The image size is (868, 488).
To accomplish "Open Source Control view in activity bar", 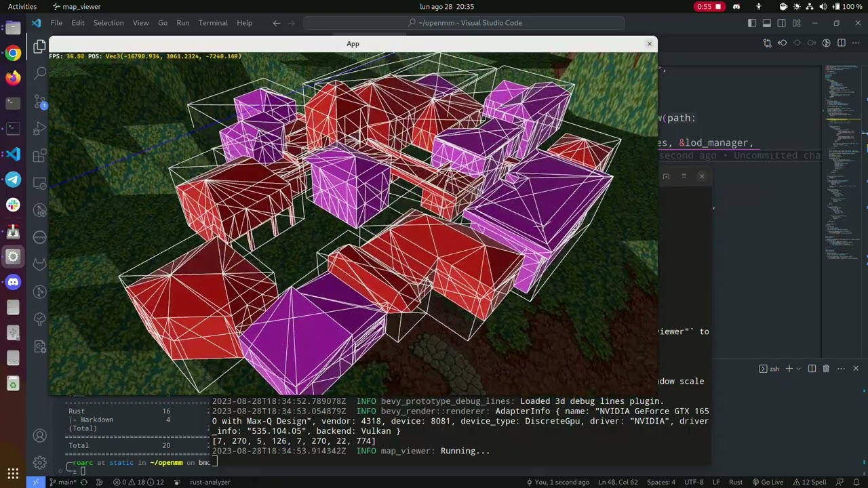I will coord(39,101).
